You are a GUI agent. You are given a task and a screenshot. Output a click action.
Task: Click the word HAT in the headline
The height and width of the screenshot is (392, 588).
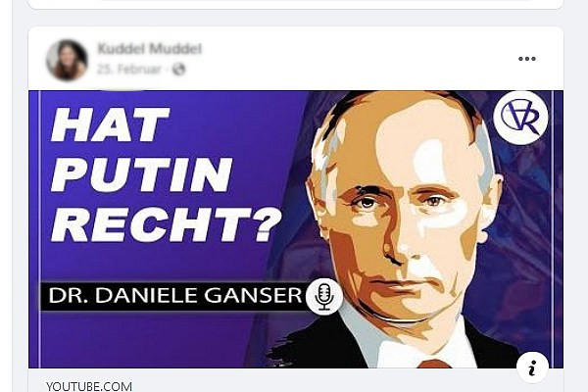click(x=110, y=124)
